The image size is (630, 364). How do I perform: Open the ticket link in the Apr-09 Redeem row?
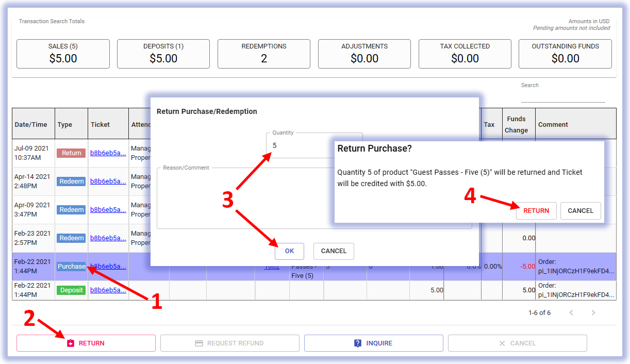108,210
